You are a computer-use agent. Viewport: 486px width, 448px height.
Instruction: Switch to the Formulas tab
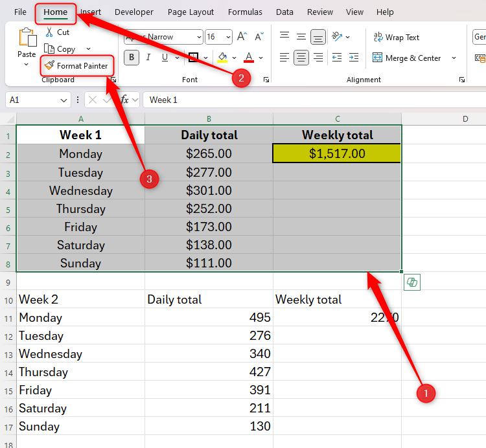point(245,12)
